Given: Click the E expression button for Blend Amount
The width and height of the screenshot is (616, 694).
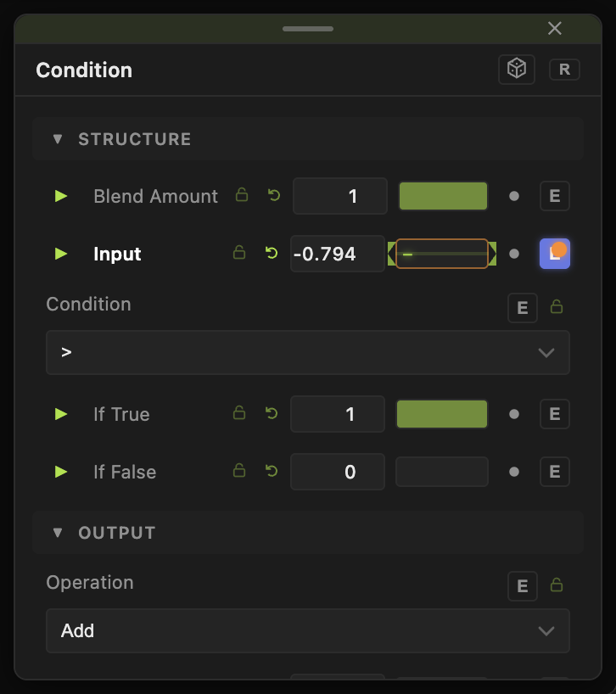Looking at the screenshot, I should tap(555, 196).
